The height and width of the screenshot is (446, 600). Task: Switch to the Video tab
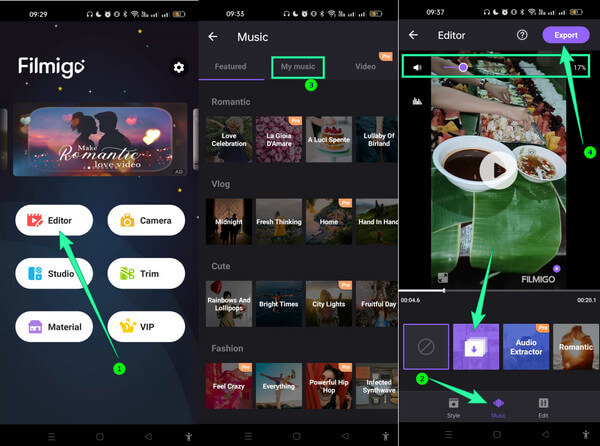click(365, 67)
